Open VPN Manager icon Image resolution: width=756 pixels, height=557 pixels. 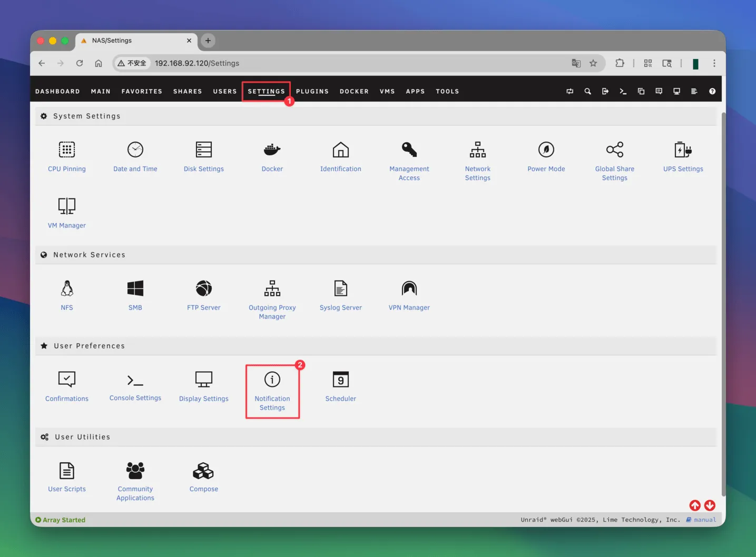point(409,288)
